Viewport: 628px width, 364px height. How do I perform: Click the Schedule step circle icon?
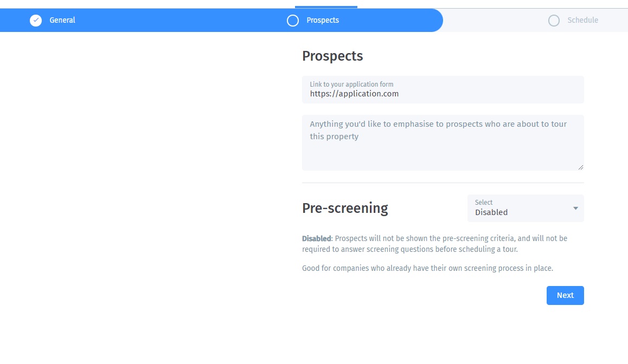554,21
